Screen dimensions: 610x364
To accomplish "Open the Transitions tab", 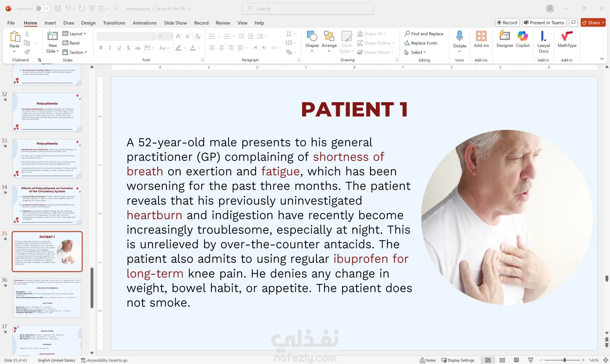I will pyautogui.click(x=114, y=23).
